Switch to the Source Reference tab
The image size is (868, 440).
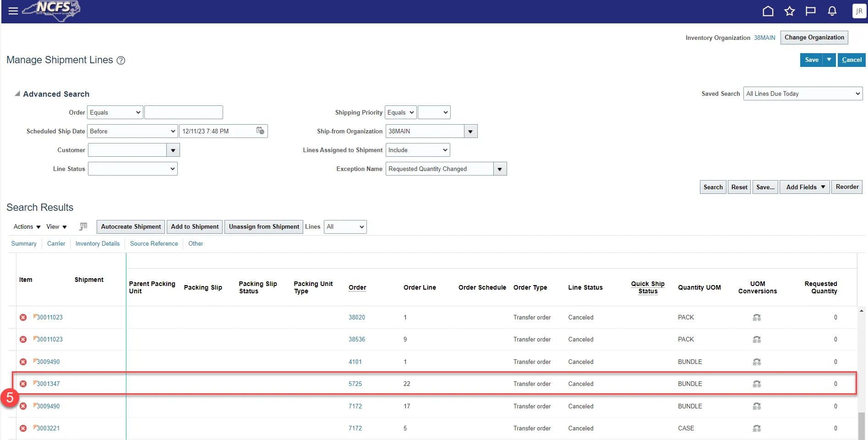click(x=154, y=244)
